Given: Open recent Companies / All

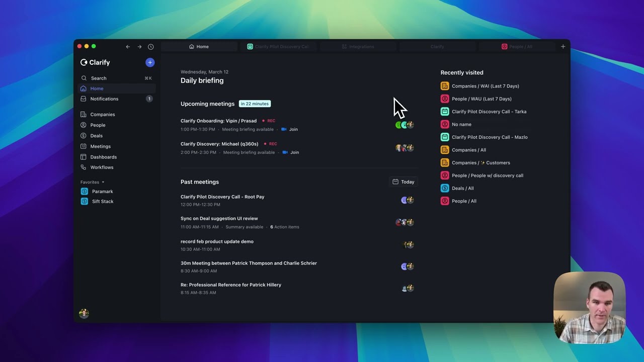Looking at the screenshot, I should (463, 150).
